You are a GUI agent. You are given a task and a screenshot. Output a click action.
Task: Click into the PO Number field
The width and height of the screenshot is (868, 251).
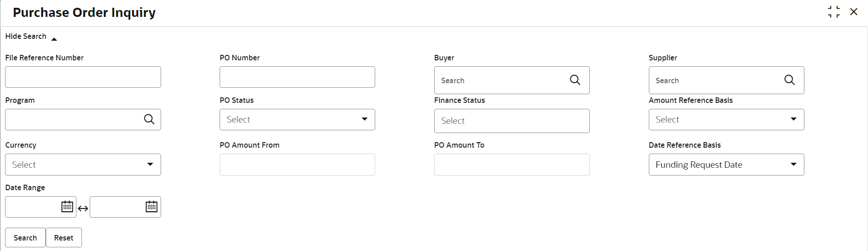(x=297, y=77)
